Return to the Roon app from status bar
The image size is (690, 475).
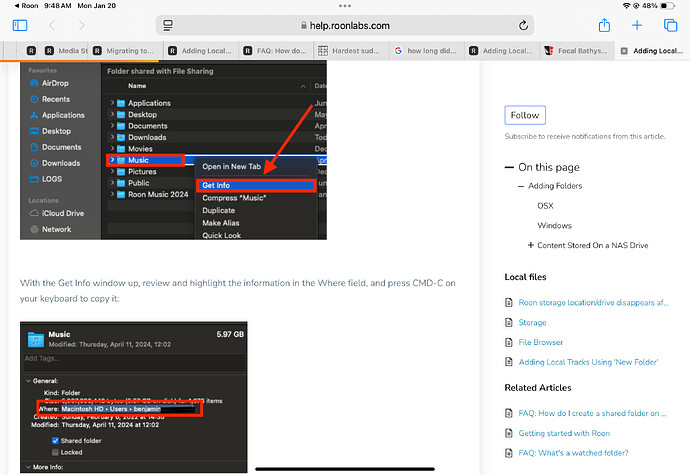pyautogui.click(x=26, y=6)
